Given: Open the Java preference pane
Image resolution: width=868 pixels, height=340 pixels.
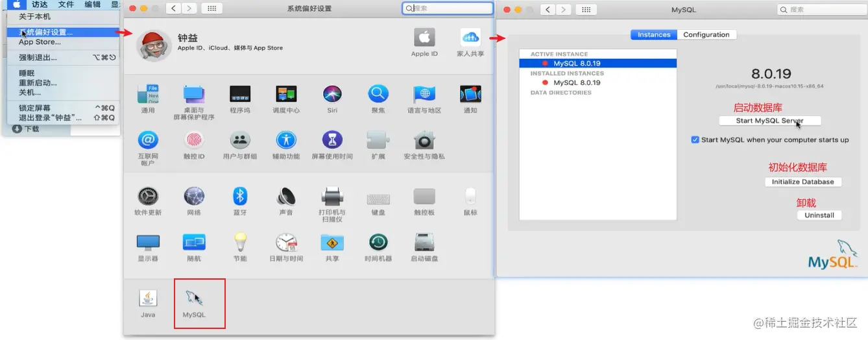Looking at the screenshot, I should tap(148, 298).
